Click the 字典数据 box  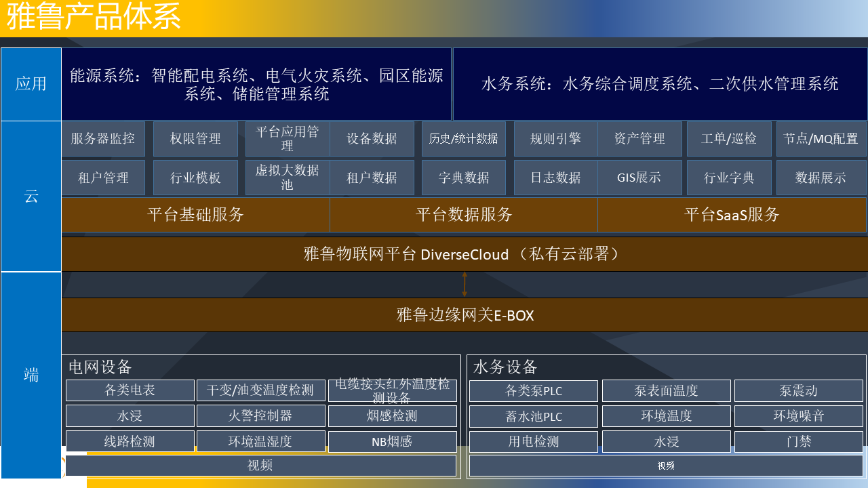464,178
